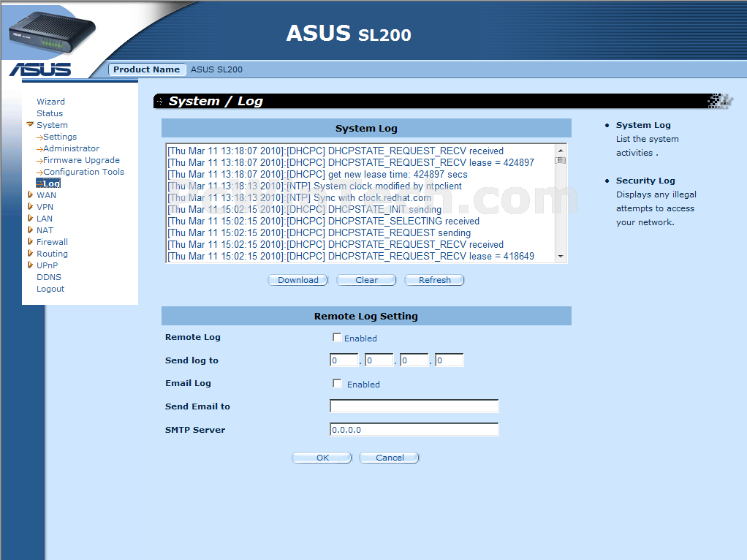The image size is (747, 560).
Task: Refresh the system log
Action: coord(434,280)
